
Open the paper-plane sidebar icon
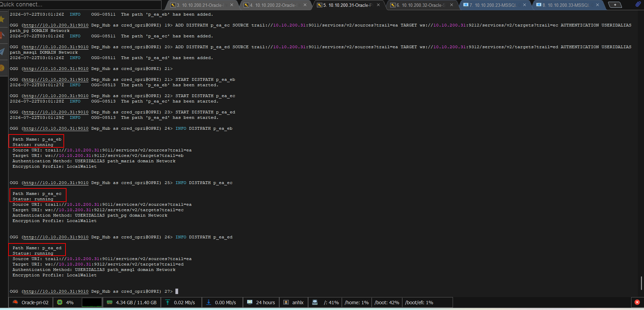click(x=3, y=52)
